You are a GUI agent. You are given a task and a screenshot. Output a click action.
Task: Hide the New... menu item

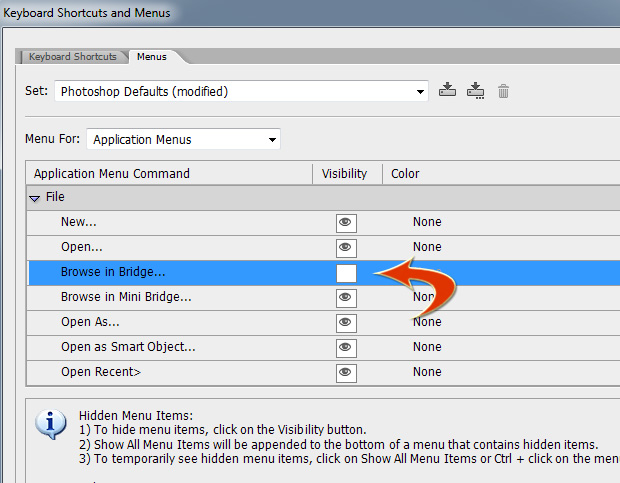click(x=346, y=223)
